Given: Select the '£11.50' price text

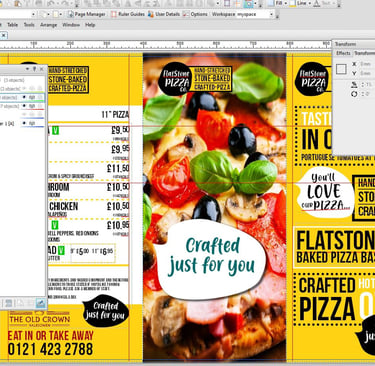Looking at the screenshot, I should [x=118, y=169].
